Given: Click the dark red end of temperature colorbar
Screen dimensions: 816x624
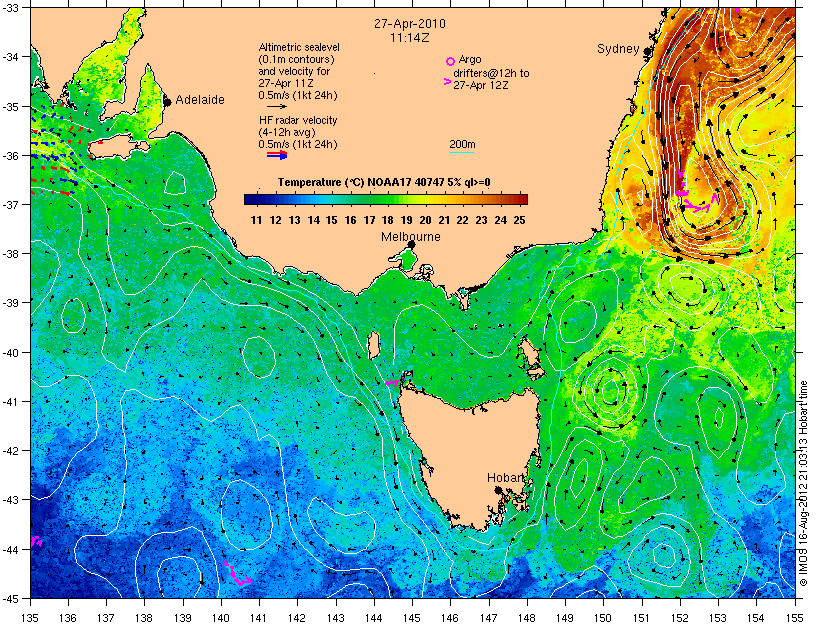Looking at the screenshot, I should (522, 199).
